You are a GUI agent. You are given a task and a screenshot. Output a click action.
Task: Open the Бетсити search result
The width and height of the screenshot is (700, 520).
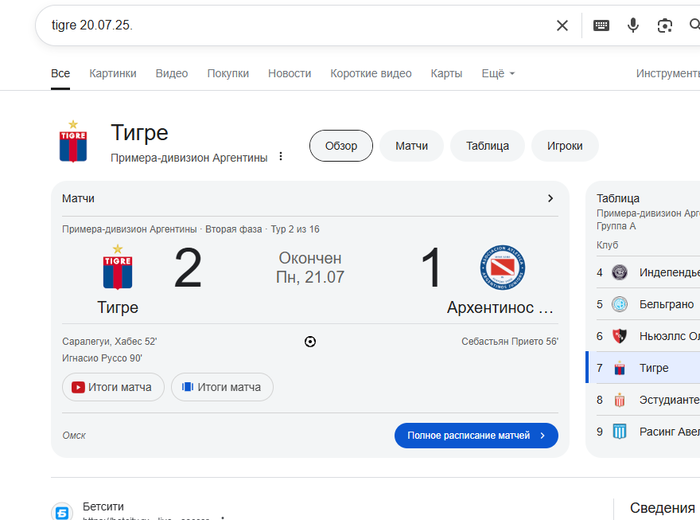click(x=103, y=507)
